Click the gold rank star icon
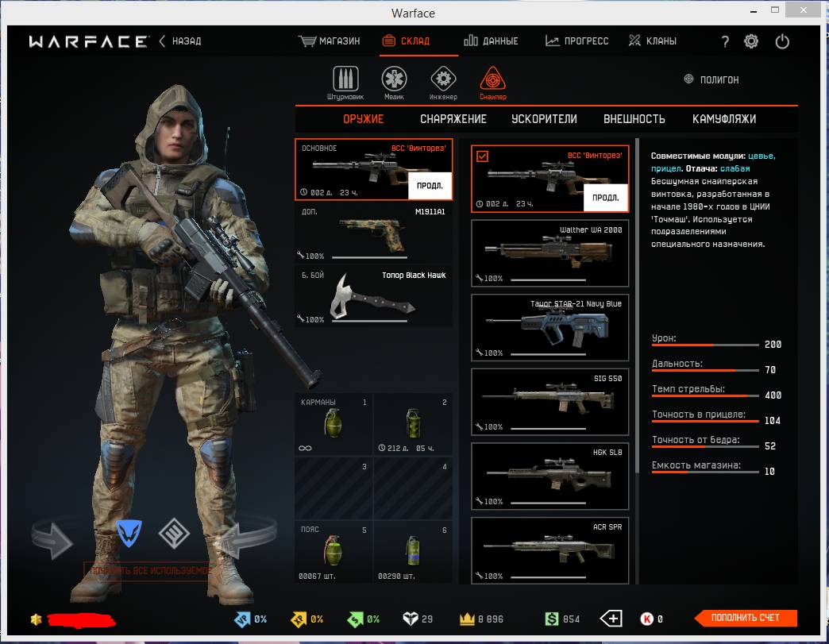This screenshot has height=644, width=829. tap(36, 619)
